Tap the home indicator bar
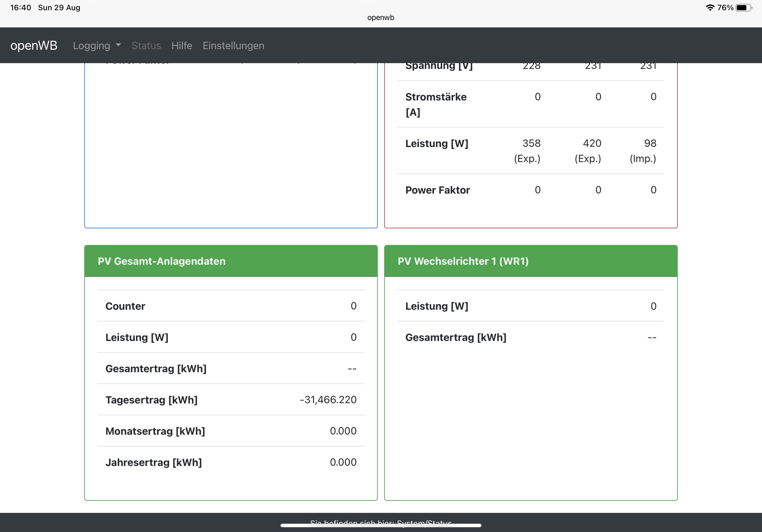 pos(381,525)
